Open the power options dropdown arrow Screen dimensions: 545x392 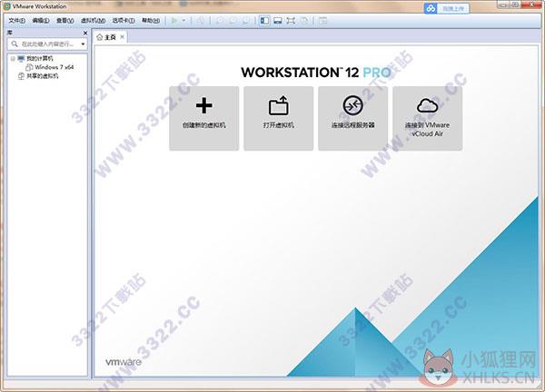pyautogui.click(x=183, y=21)
